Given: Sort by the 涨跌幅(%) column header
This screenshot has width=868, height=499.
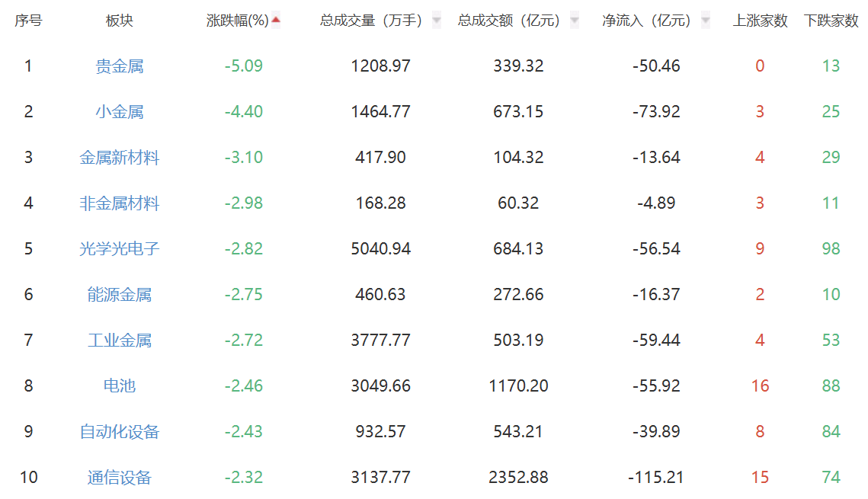Looking at the screenshot, I should 239,21.
